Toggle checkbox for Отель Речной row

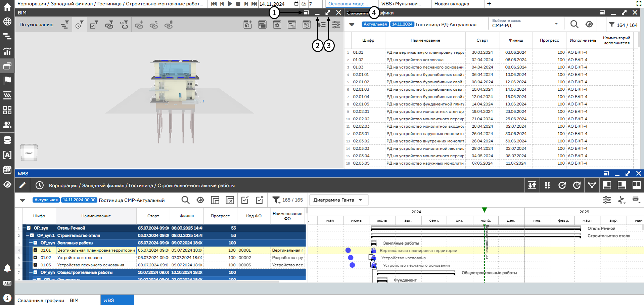point(29,228)
